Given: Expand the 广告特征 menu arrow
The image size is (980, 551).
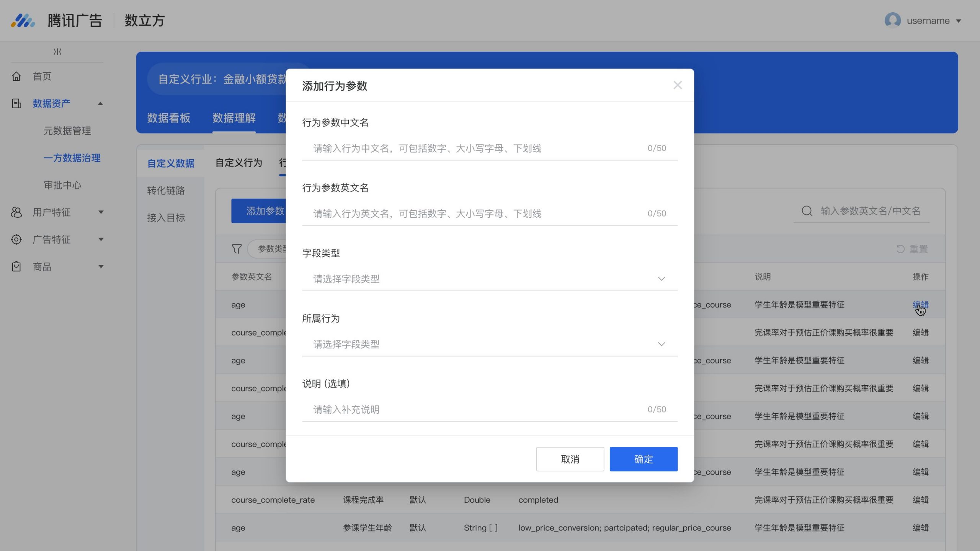Looking at the screenshot, I should click(101, 240).
